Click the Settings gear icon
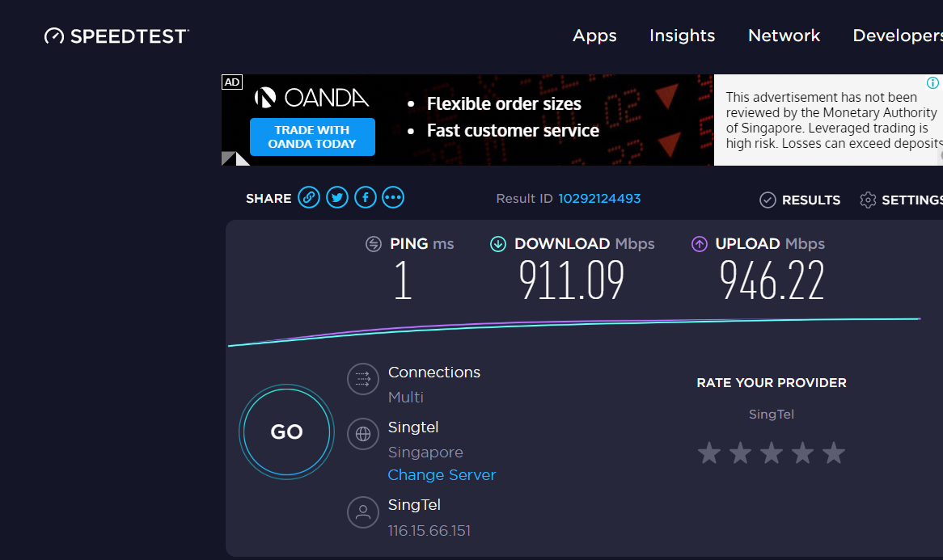The width and height of the screenshot is (943, 560). [x=868, y=200]
